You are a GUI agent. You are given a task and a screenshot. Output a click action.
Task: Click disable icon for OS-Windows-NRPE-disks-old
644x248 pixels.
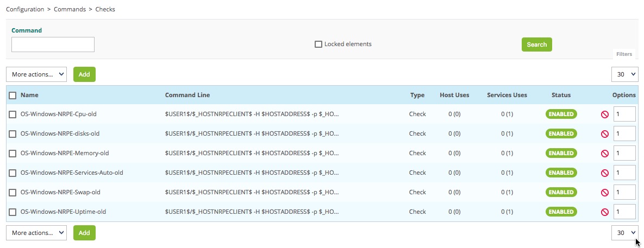(x=604, y=134)
